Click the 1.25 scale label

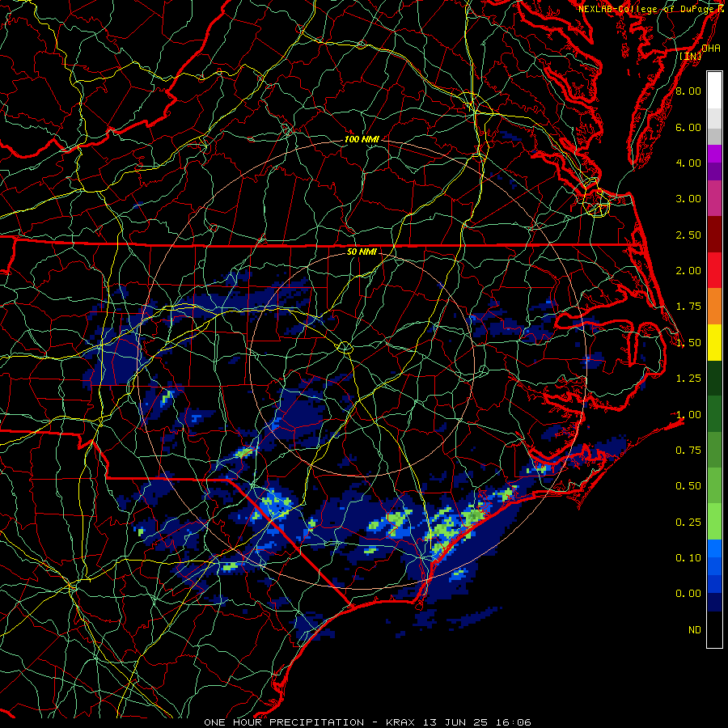688,379
